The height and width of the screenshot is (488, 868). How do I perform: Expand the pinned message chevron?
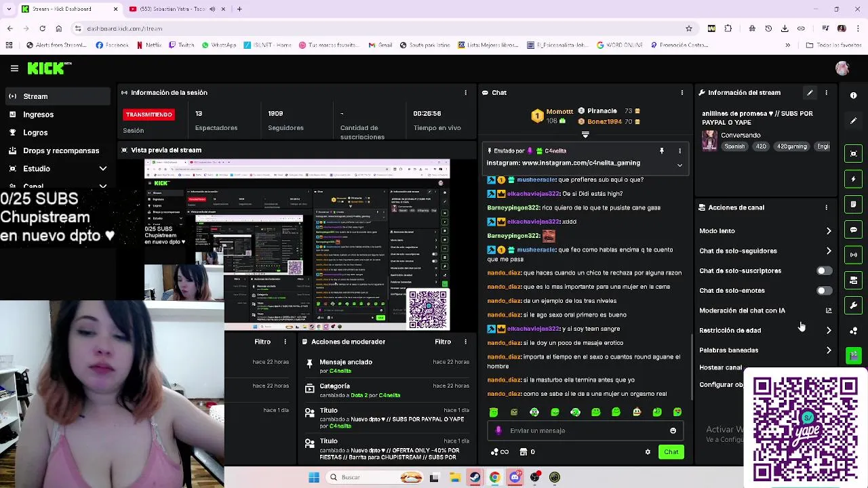point(679,165)
